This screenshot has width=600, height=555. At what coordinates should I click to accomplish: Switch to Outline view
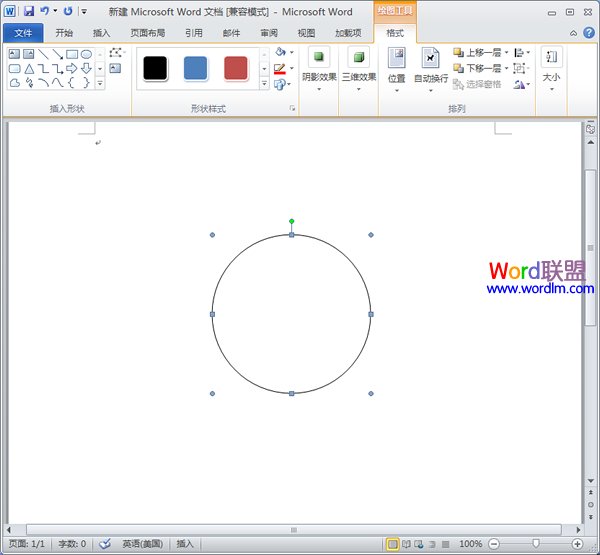point(432,544)
